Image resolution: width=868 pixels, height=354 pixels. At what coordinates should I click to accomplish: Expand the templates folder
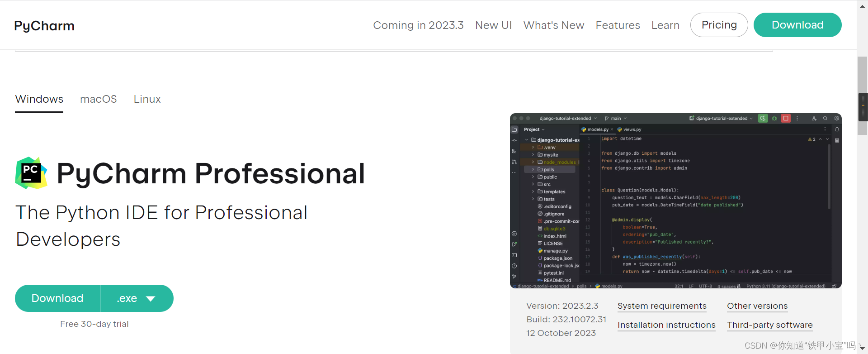533,191
